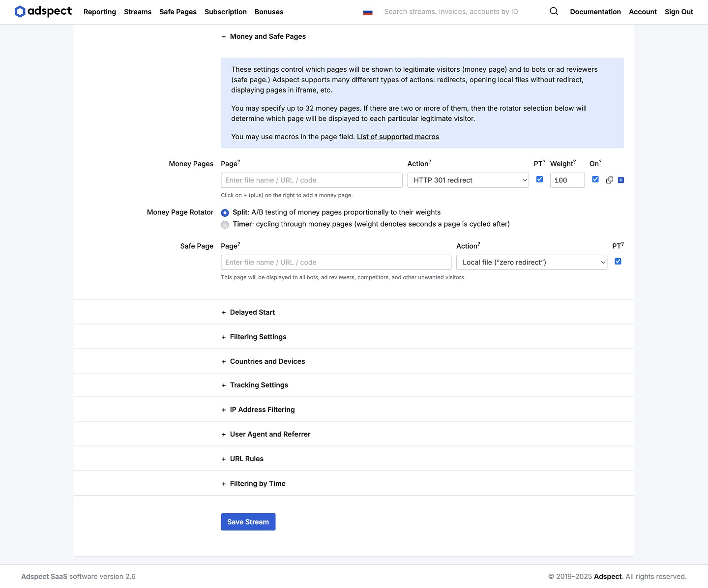Open the Weight help question mark

574,161
